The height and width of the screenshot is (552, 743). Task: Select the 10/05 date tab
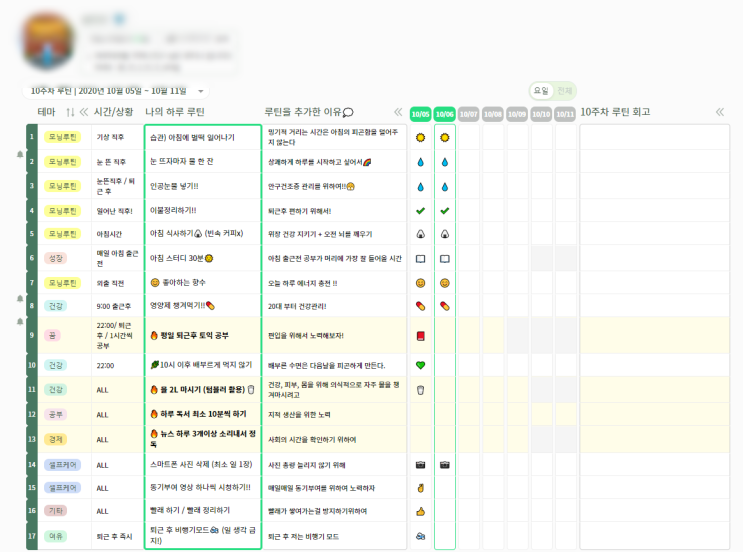420,114
